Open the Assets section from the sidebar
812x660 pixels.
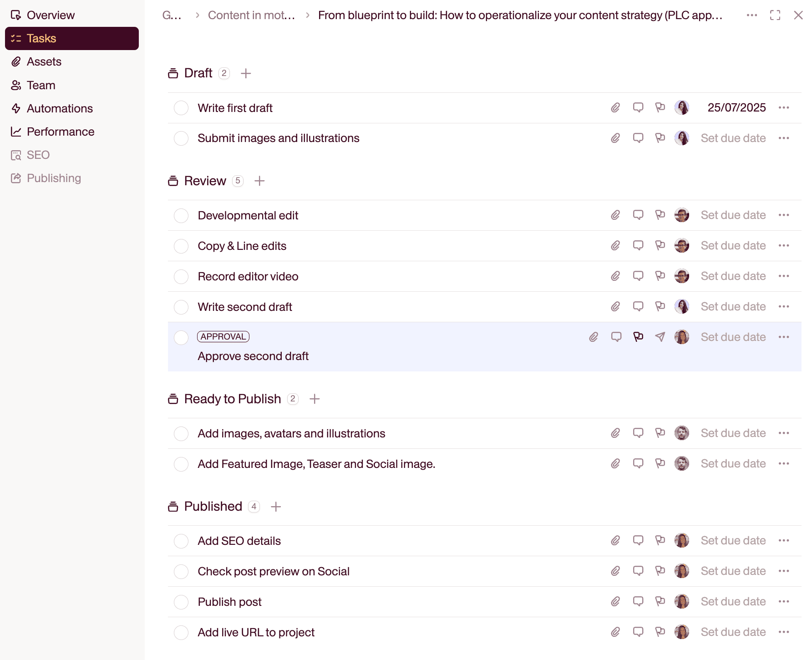[44, 61]
